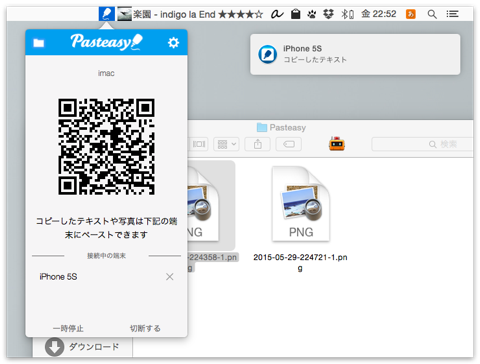Click the paw print menu bar icon
The image size is (480, 364).
coord(312,14)
